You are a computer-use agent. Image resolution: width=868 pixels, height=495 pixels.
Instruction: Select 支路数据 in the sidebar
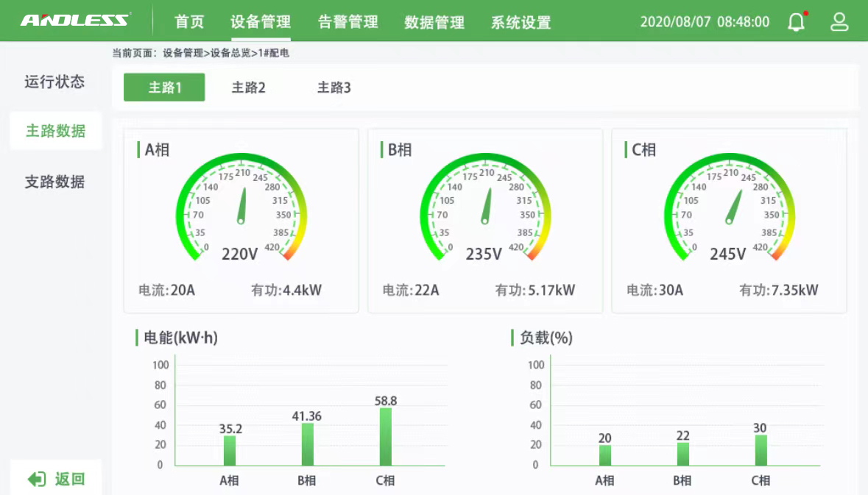click(x=54, y=182)
